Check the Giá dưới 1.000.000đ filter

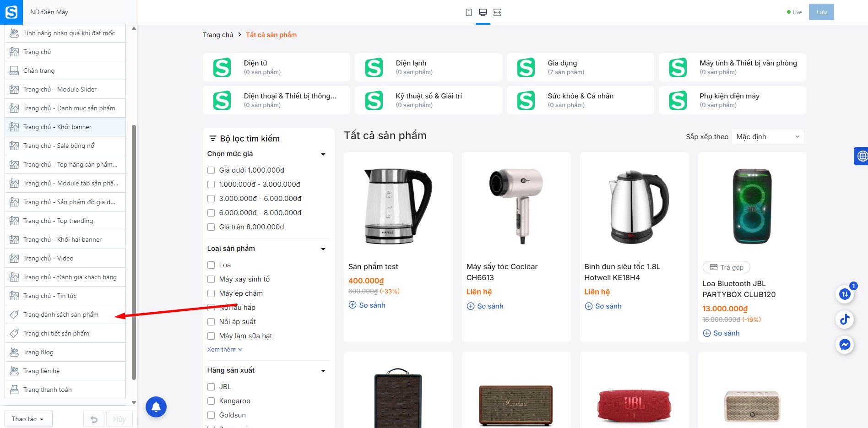coord(211,170)
